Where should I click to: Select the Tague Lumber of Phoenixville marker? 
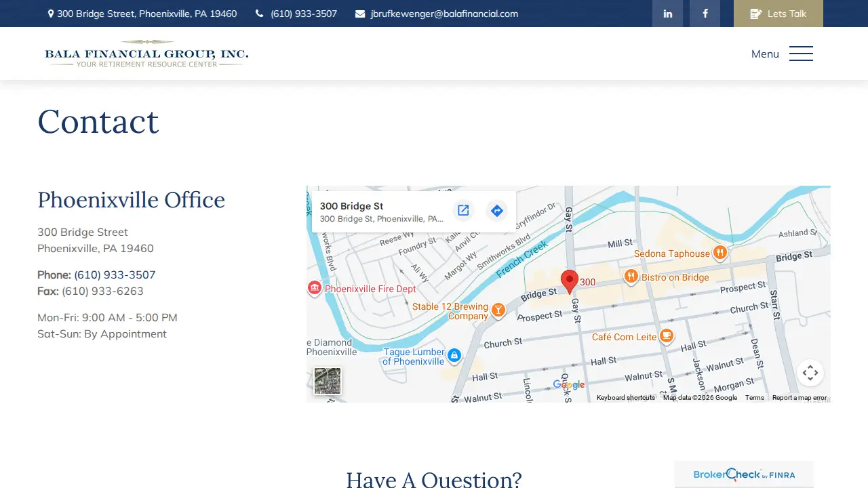click(x=454, y=356)
